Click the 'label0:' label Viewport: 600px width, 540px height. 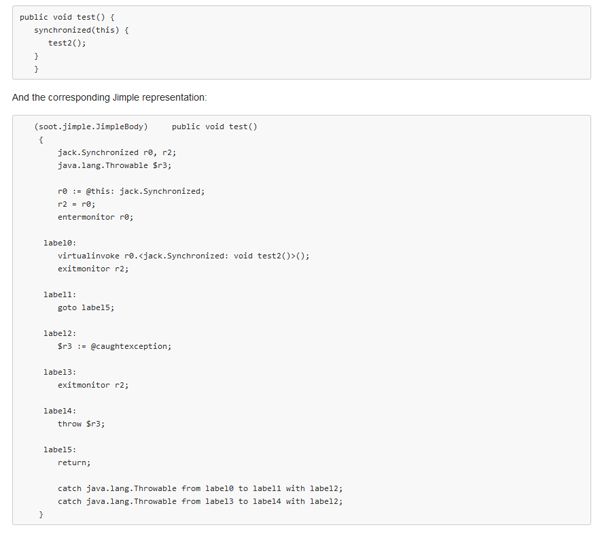point(60,243)
